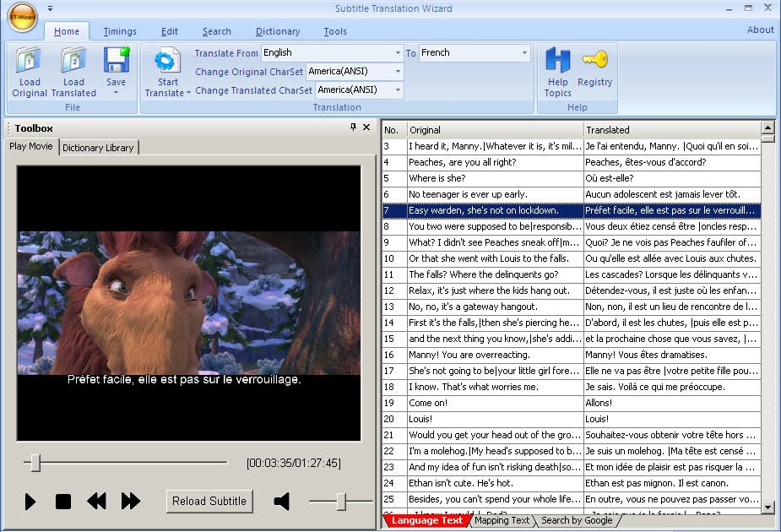Open the Translate From English dropdown

398,53
